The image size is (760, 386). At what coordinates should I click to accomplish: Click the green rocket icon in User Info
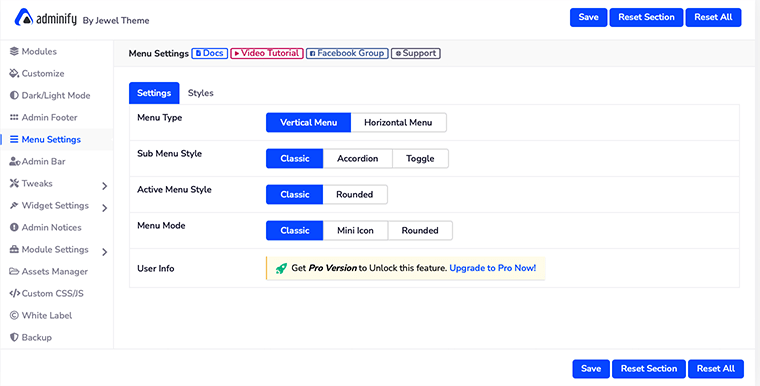[281, 268]
